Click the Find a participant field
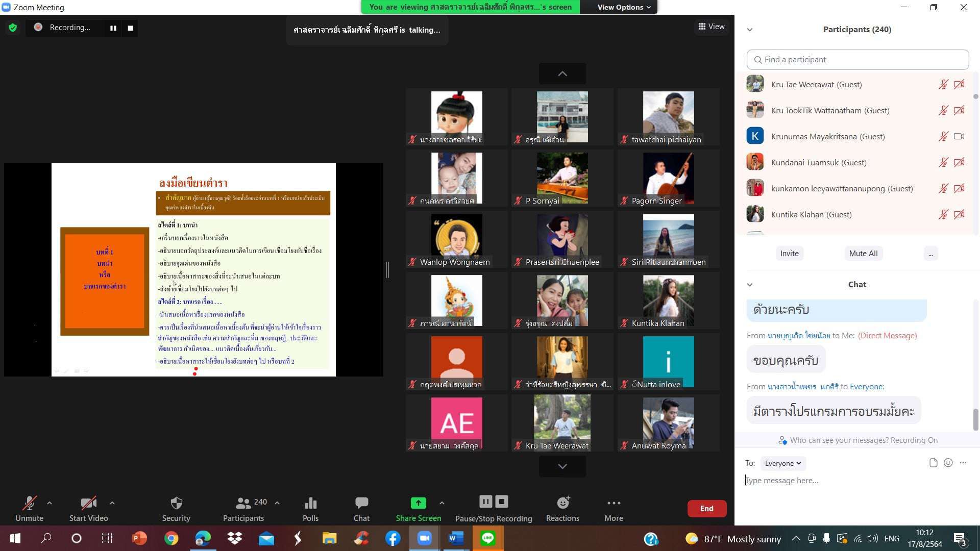Image resolution: width=980 pixels, height=551 pixels. (x=857, y=60)
